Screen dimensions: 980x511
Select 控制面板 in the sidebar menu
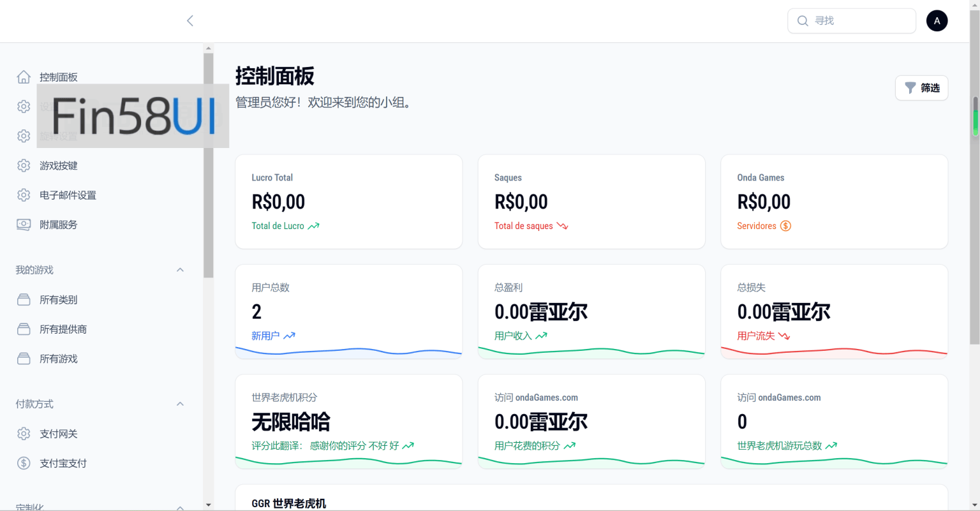[58, 77]
